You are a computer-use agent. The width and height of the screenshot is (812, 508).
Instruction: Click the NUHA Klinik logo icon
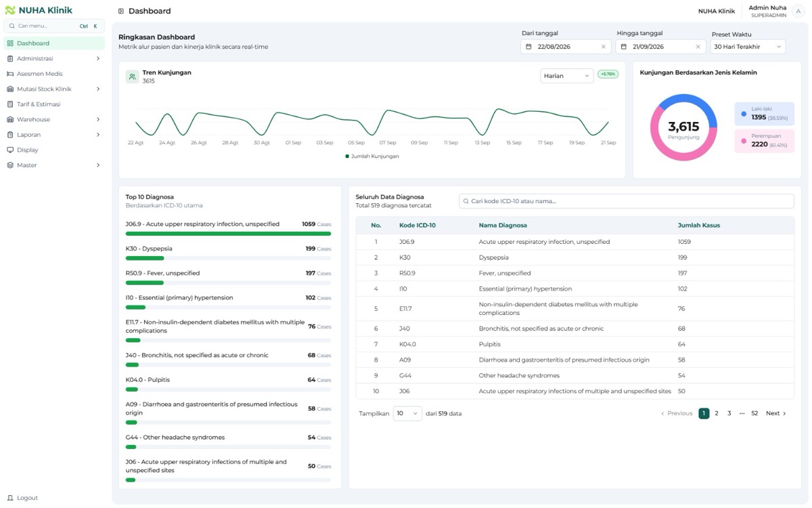click(10, 10)
